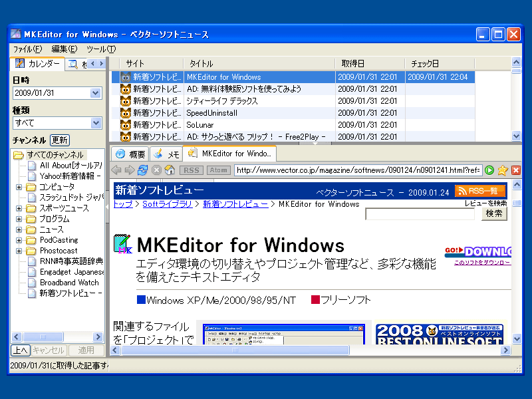The image size is (532, 399).
Task: Click the web page horizontal scrollbar thumb
Action: pos(235,350)
